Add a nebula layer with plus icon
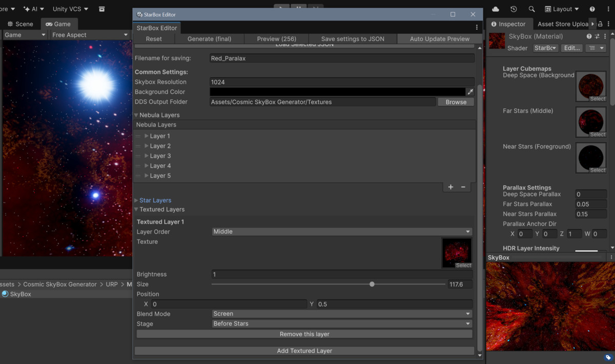Screen dimensions: 615x364 point(450,187)
